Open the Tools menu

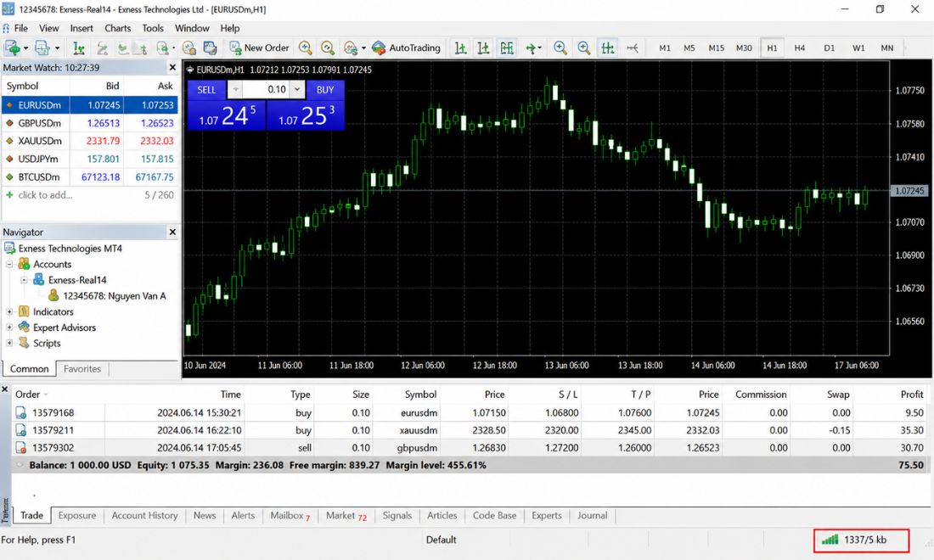coord(153,28)
